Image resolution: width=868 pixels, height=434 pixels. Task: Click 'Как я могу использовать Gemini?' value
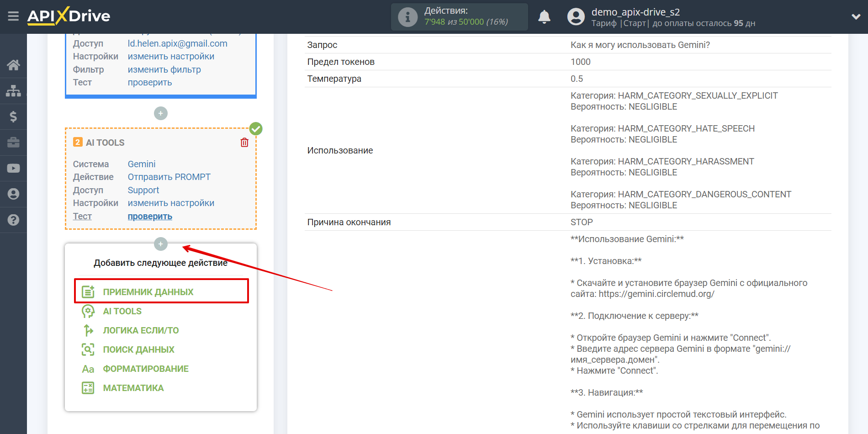pyautogui.click(x=640, y=45)
